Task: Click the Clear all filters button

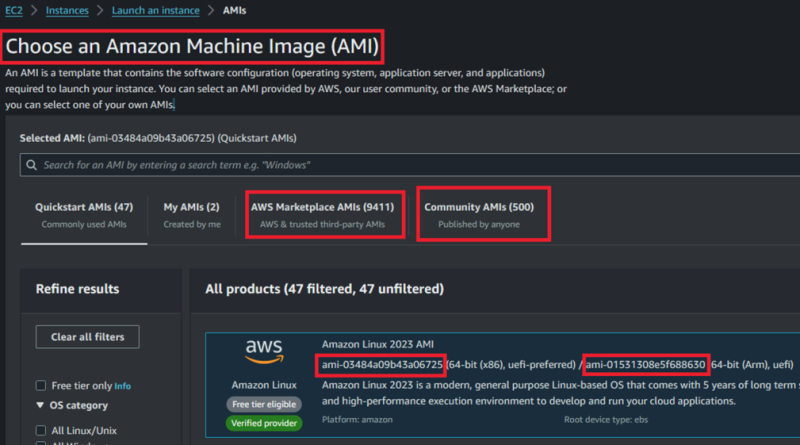Action: coord(87,337)
